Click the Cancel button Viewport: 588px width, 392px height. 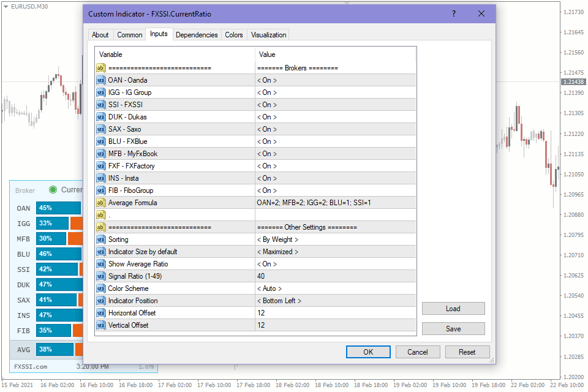(x=417, y=352)
